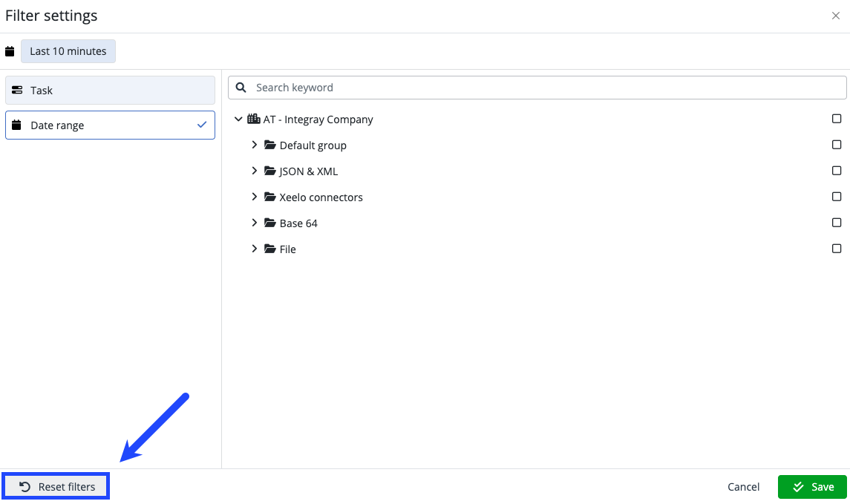
Task: Open the Date range filter panel
Action: click(110, 125)
